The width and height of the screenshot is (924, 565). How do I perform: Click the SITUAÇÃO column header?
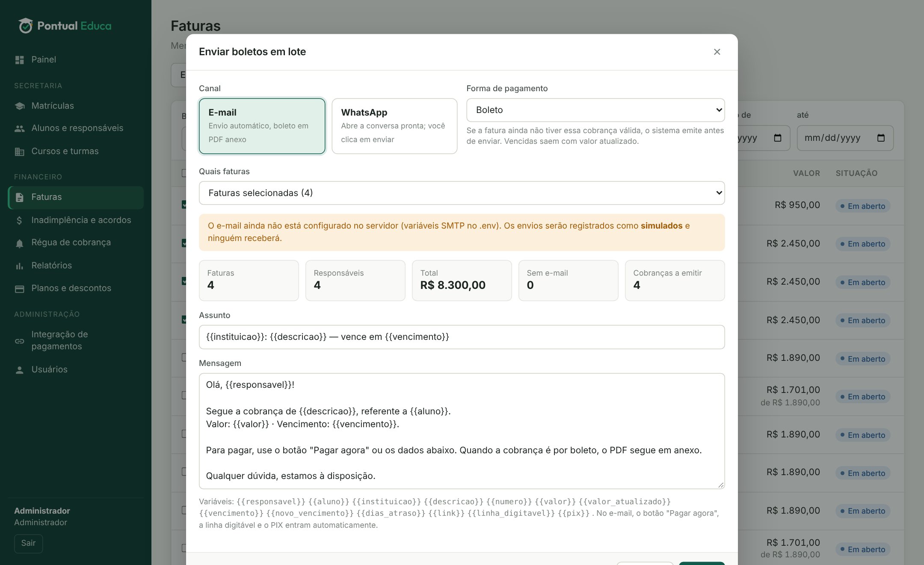(x=856, y=173)
